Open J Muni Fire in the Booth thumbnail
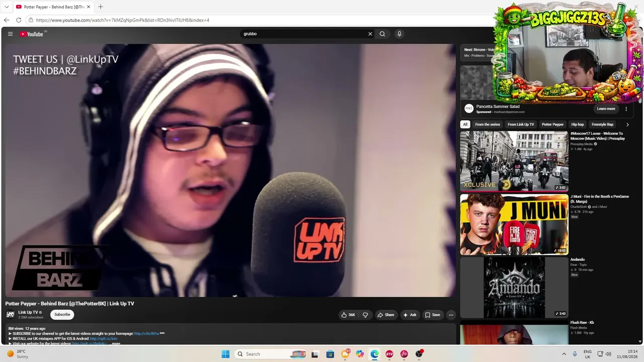The width and height of the screenshot is (644, 362). coord(514,224)
